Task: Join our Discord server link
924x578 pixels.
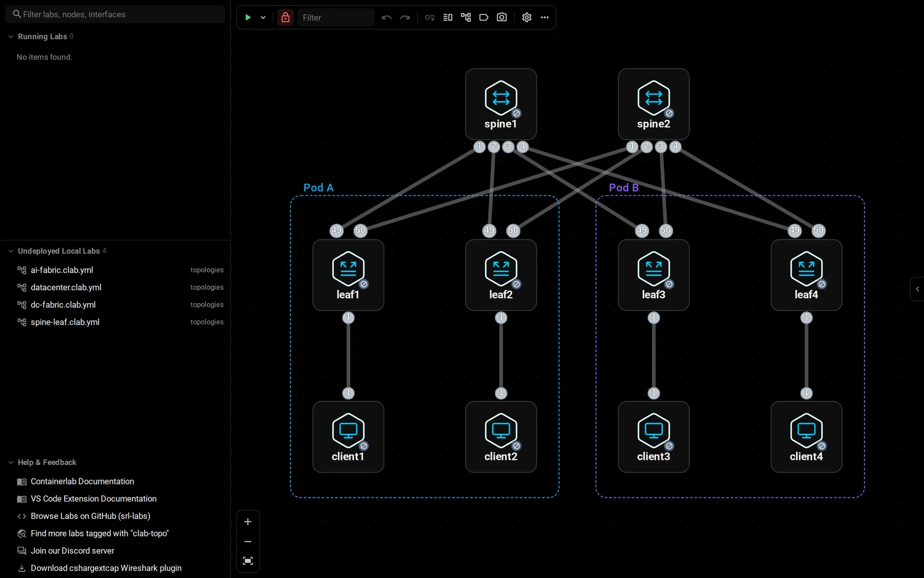Action: pyautogui.click(x=72, y=551)
